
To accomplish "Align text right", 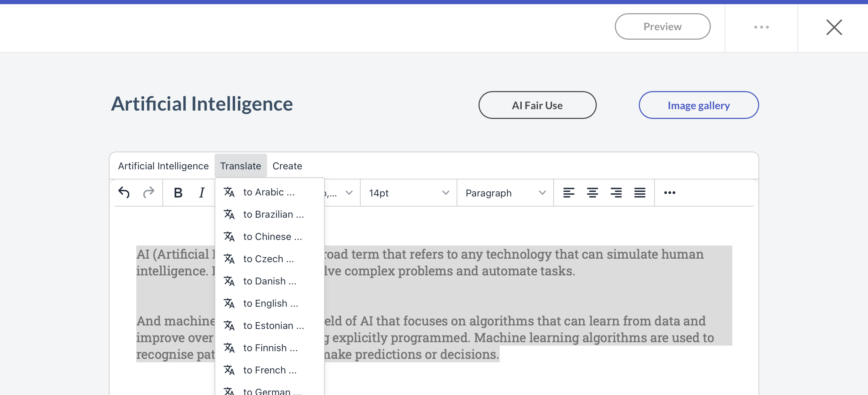I will 616,193.
